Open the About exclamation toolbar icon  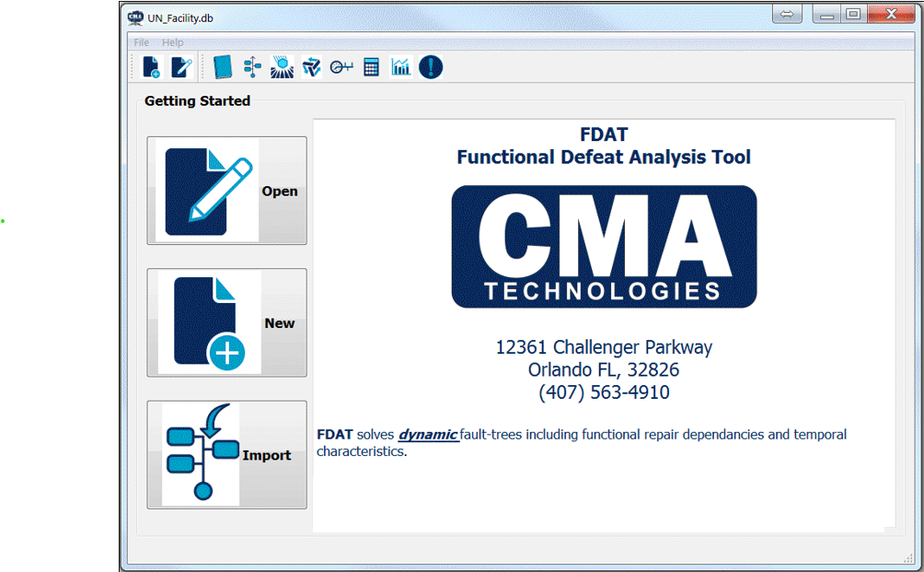tap(431, 66)
